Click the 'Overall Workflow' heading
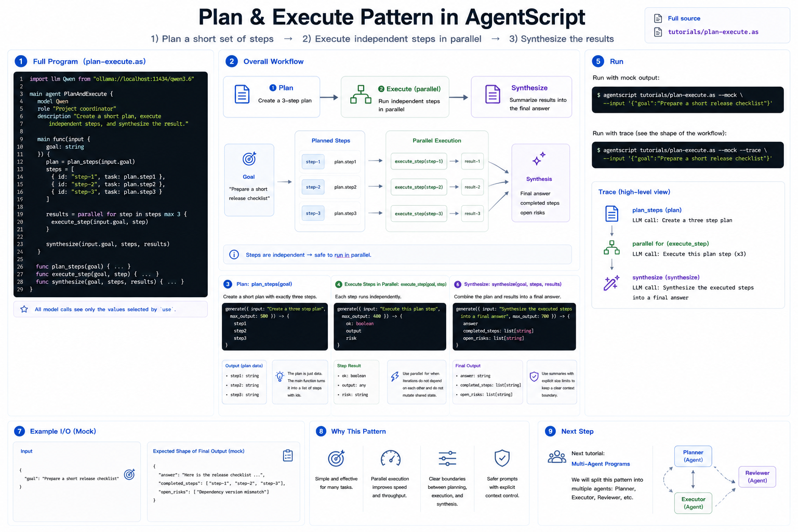The height and width of the screenshot is (532, 798). pyautogui.click(x=273, y=61)
